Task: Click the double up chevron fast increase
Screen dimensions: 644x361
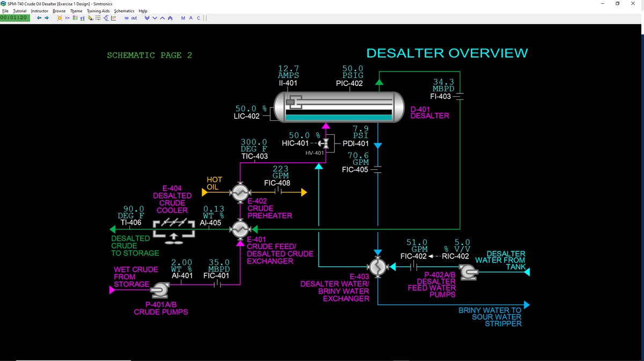Action: [170, 18]
